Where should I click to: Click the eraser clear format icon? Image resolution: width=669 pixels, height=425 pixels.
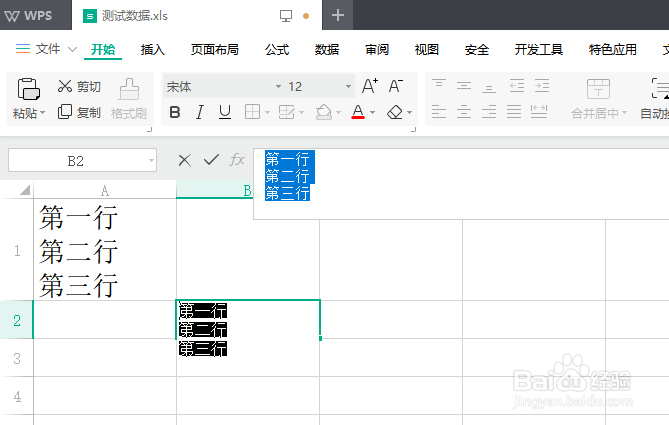tap(395, 112)
